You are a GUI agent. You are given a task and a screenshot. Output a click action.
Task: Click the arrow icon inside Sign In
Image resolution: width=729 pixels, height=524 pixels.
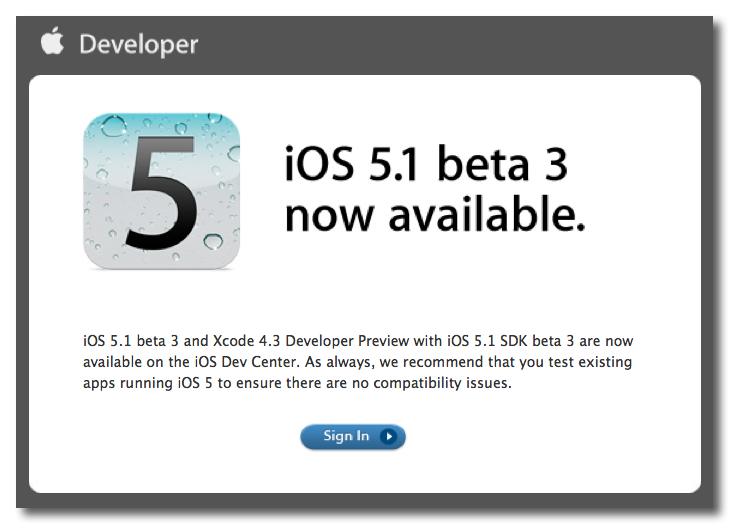click(x=388, y=436)
